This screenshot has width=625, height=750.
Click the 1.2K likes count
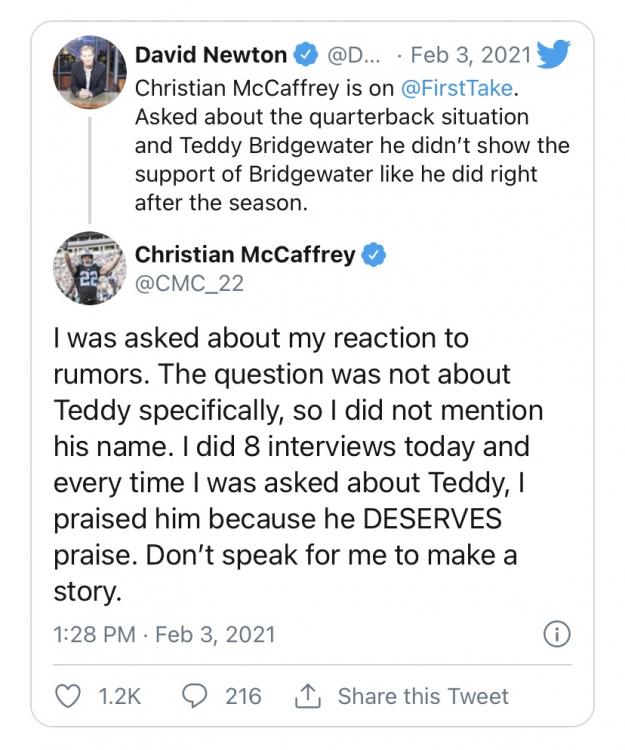coord(118,696)
